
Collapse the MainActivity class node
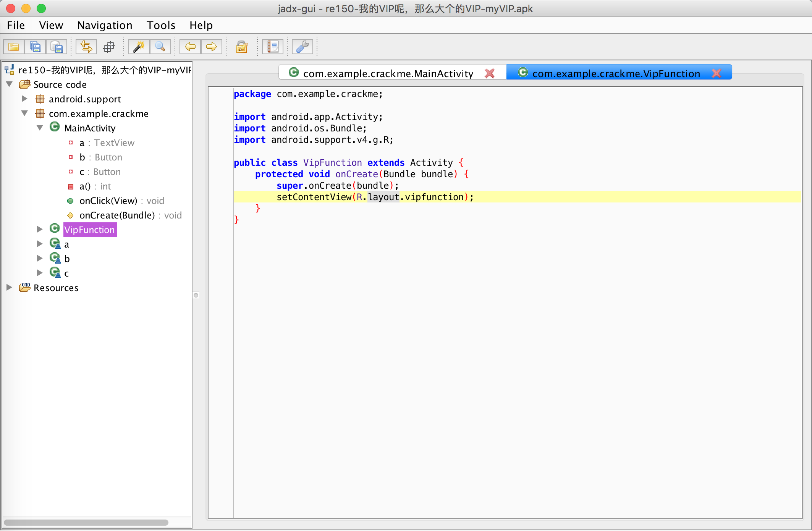(x=40, y=128)
